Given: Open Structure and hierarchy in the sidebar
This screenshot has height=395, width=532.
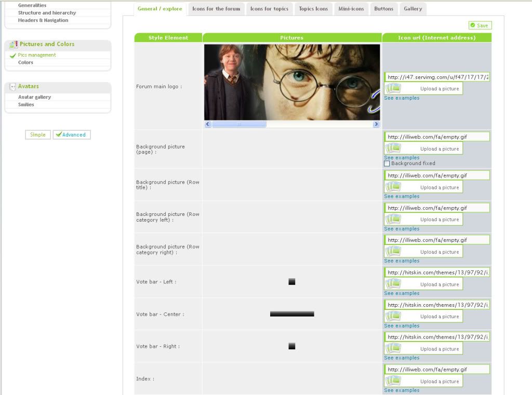Looking at the screenshot, I should [47, 12].
